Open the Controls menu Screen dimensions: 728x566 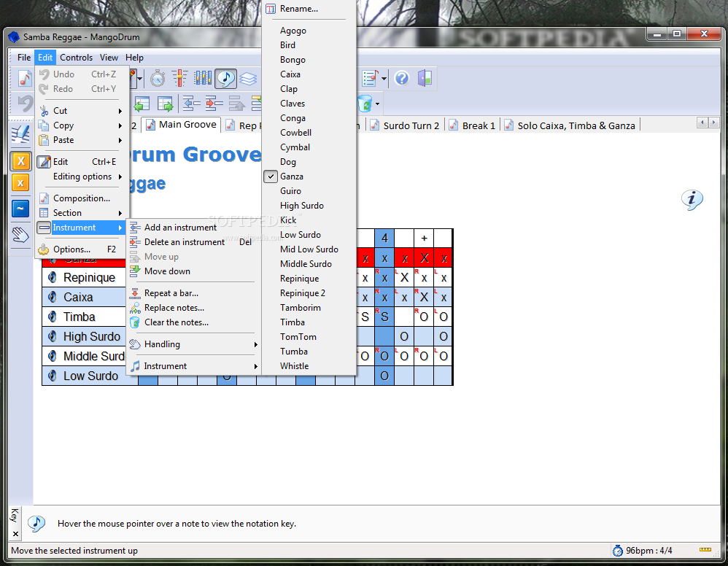click(76, 58)
